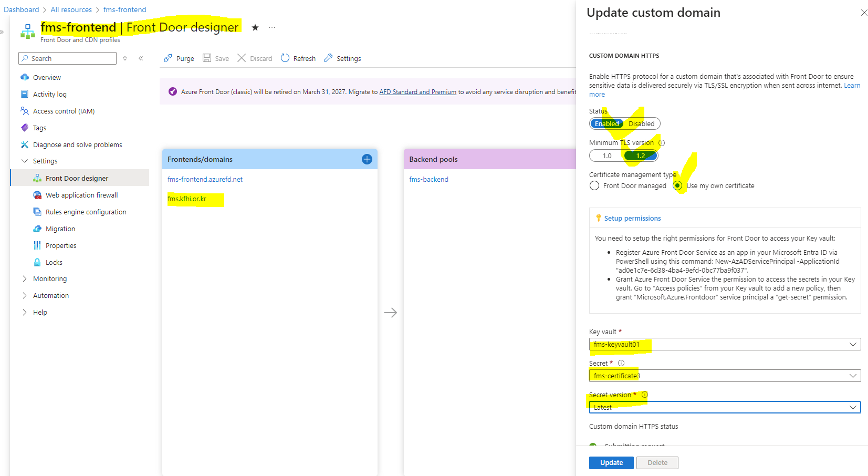This screenshot has height=476, width=868.
Task: Go to Dashboard breadcrumb
Action: pyautogui.click(x=21, y=10)
